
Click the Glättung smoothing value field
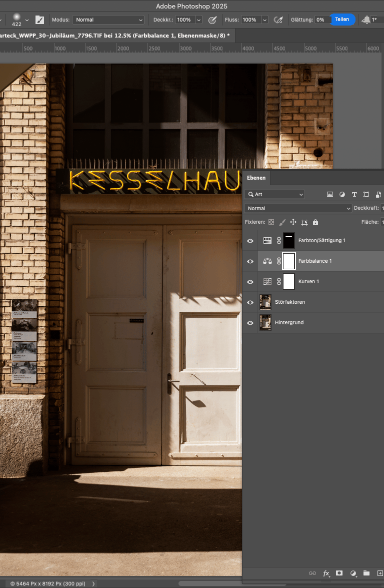point(322,20)
